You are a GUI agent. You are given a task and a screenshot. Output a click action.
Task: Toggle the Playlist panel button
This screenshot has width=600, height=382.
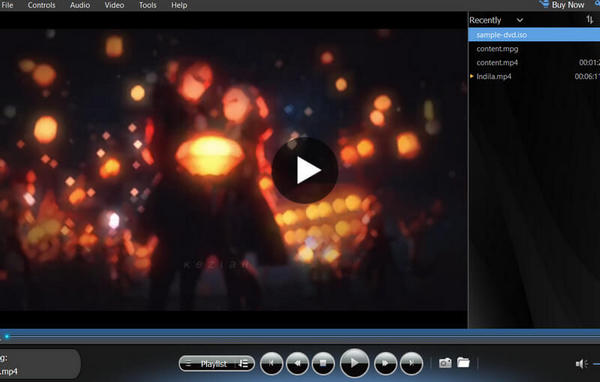tap(209, 364)
